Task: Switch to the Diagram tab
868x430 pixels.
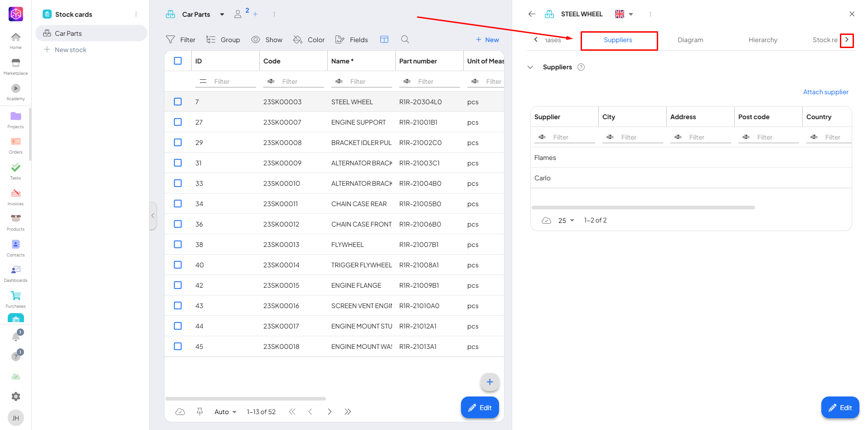Action: click(690, 40)
